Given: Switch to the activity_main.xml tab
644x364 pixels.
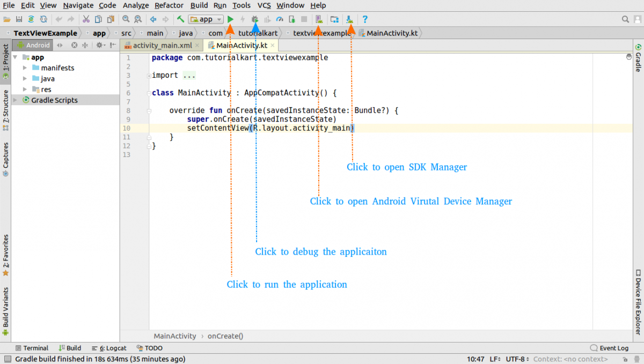Looking at the screenshot, I should click(x=161, y=46).
